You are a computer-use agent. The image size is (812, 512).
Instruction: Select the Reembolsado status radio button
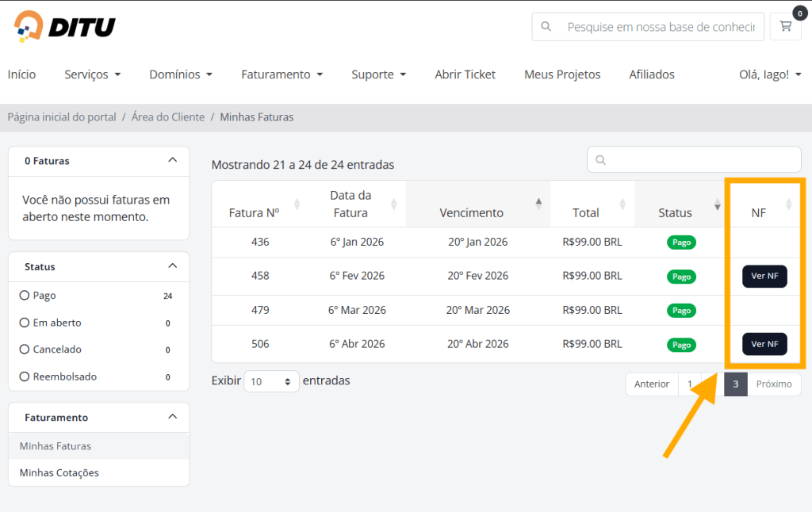point(25,376)
